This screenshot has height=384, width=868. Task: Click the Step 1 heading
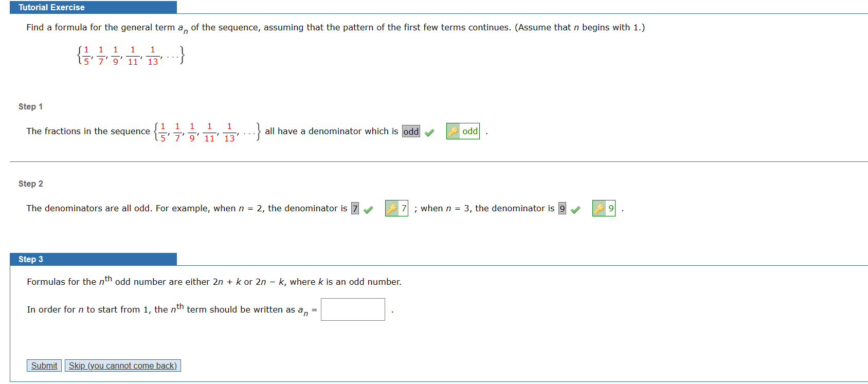[x=30, y=106]
